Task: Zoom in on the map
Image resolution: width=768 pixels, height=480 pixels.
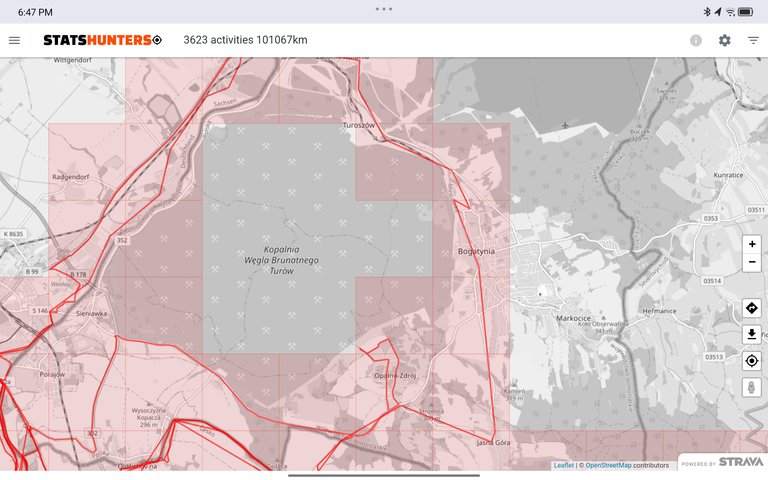Action: pyautogui.click(x=752, y=244)
